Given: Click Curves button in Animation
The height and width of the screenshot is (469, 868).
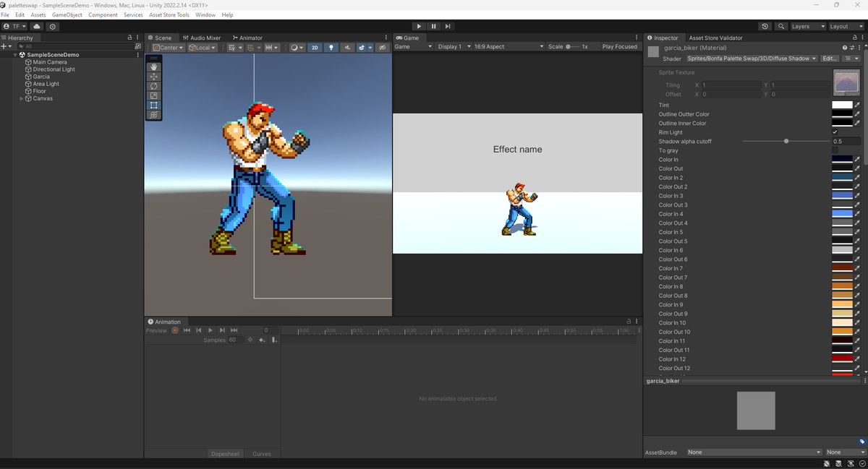Looking at the screenshot, I should coord(262,454).
